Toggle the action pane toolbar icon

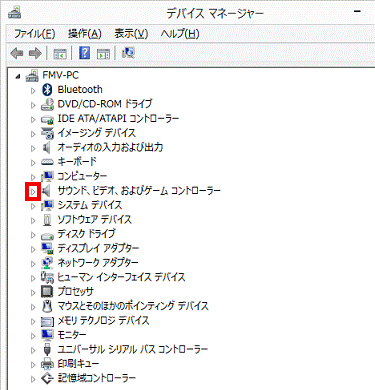(x=103, y=53)
